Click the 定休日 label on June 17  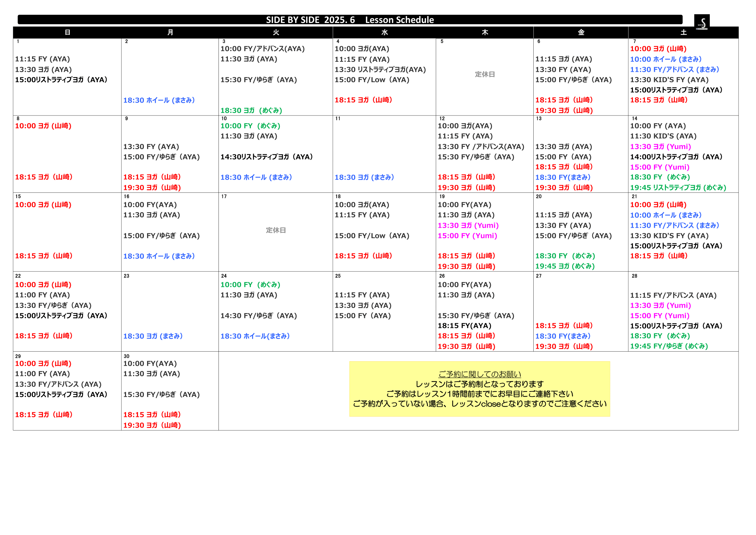[276, 230]
